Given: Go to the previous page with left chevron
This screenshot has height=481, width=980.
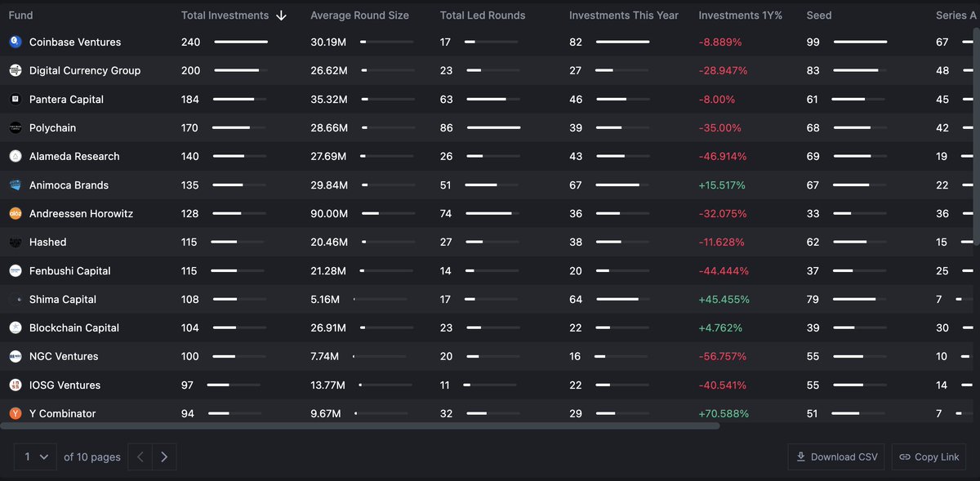Looking at the screenshot, I should (x=140, y=457).
